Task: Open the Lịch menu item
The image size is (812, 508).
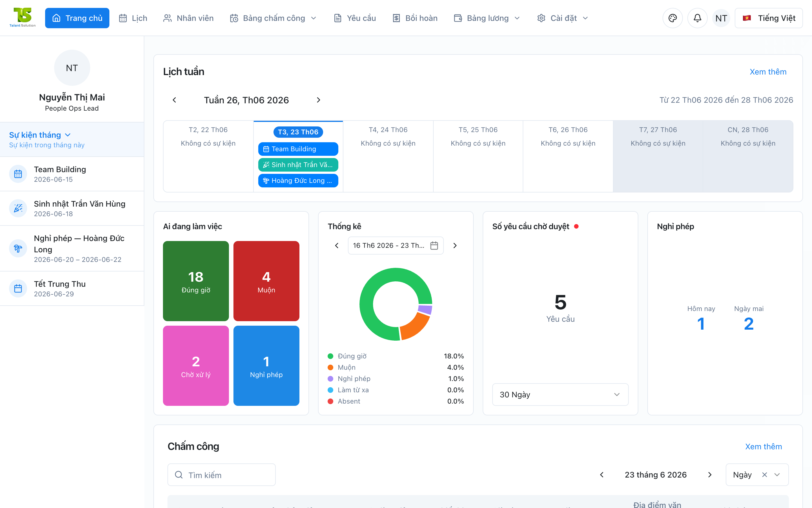Action: tap(133, 18)
